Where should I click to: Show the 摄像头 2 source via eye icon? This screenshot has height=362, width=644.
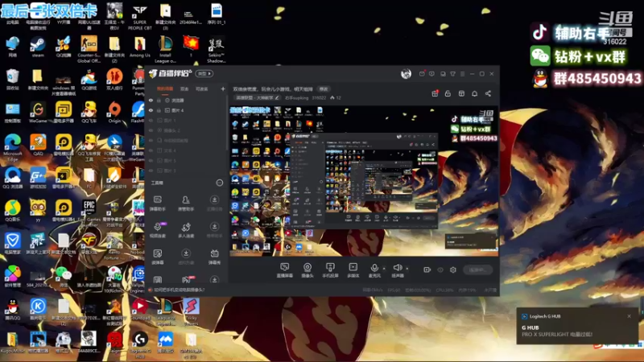(x=151, y=130)
